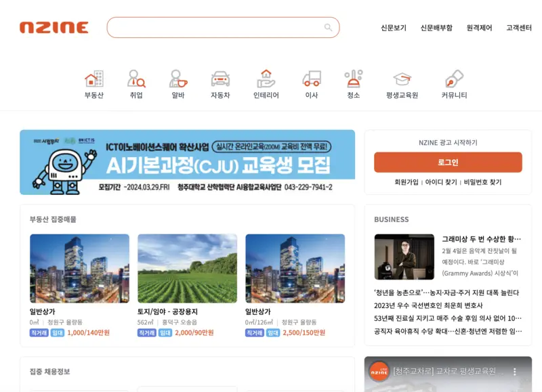Select the 고객센터 menu item

pyautogui.click(x=518, y=28)
